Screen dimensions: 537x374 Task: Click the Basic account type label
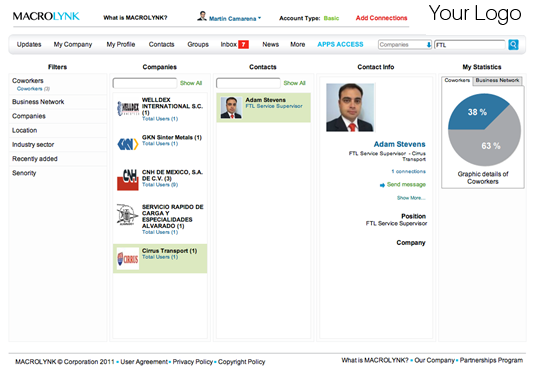pos(331,18)
